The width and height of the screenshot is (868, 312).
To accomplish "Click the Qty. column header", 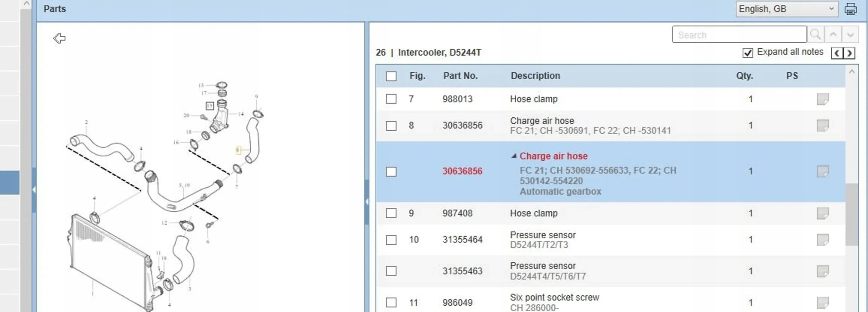I will (x=745, y=76).
